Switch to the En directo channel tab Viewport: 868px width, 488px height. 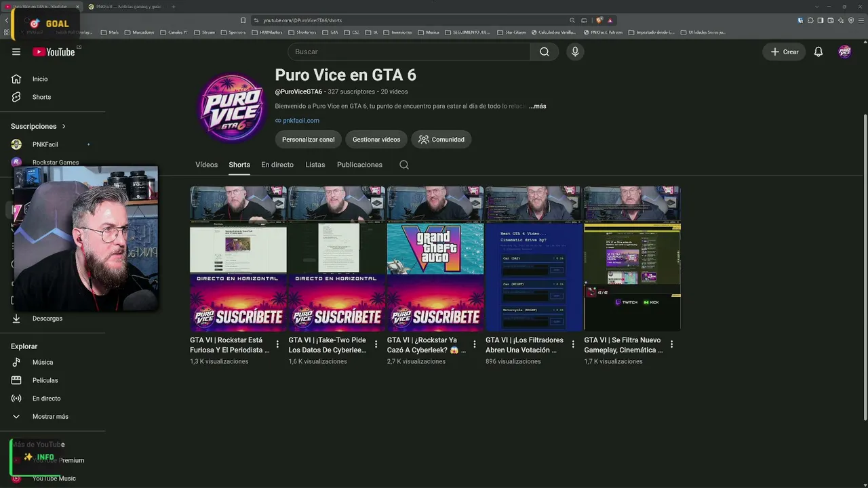pyautogui.click(x=277, y=165)
